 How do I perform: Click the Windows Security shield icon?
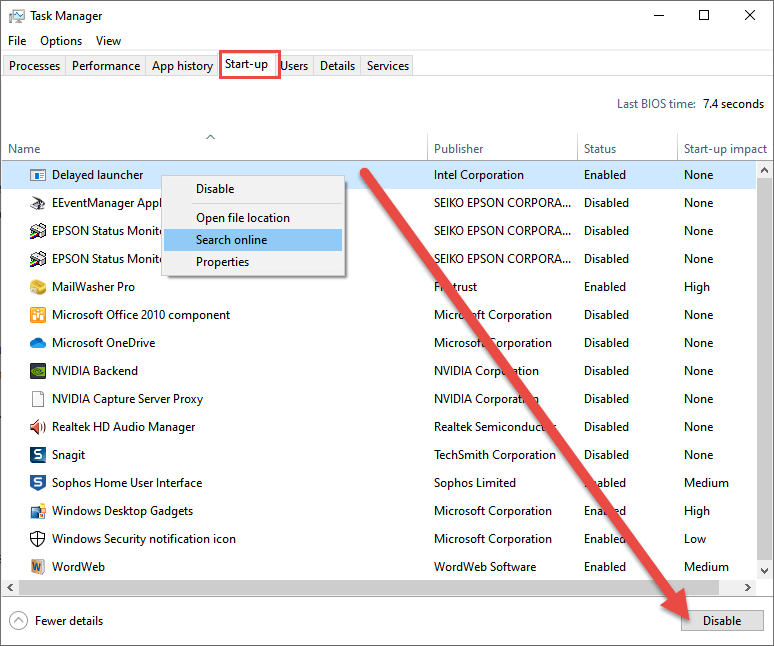[x=38, y=539]
